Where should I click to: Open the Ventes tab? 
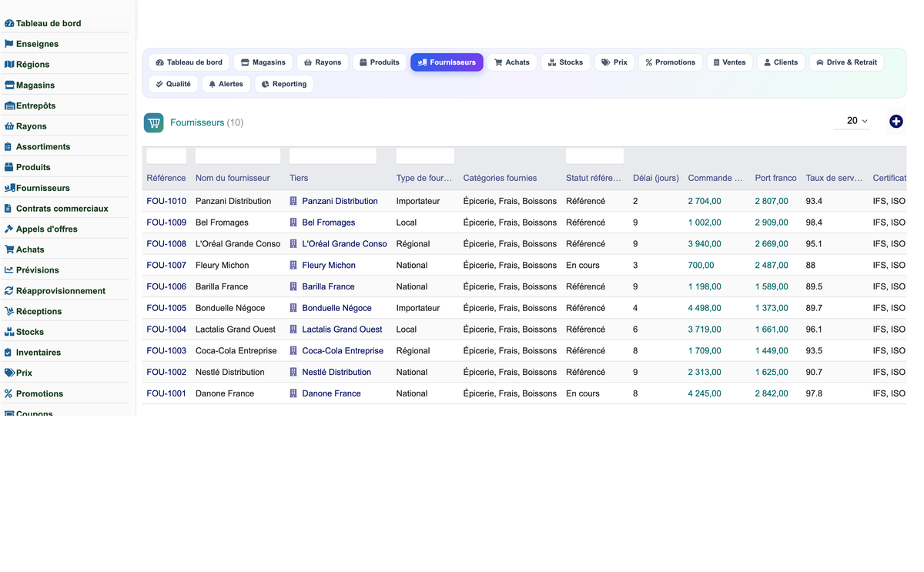[x=729, y=62]
